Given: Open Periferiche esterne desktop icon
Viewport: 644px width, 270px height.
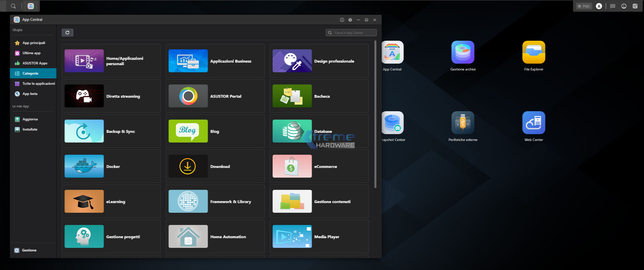Looking at the screenshot, I should 463,126.
